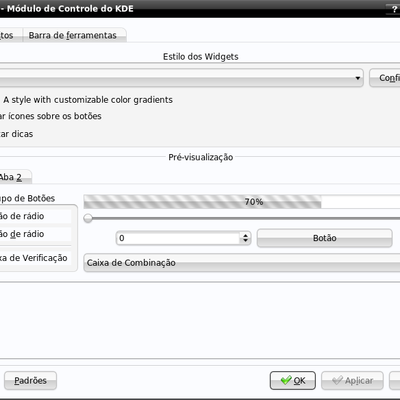Click the spin box number field

(178, 238)
